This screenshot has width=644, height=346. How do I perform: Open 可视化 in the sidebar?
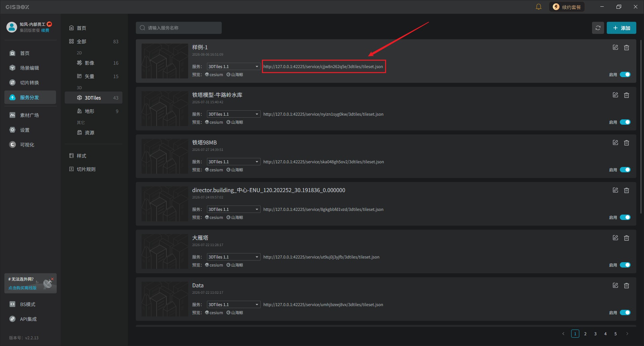(x=30, y=145)
